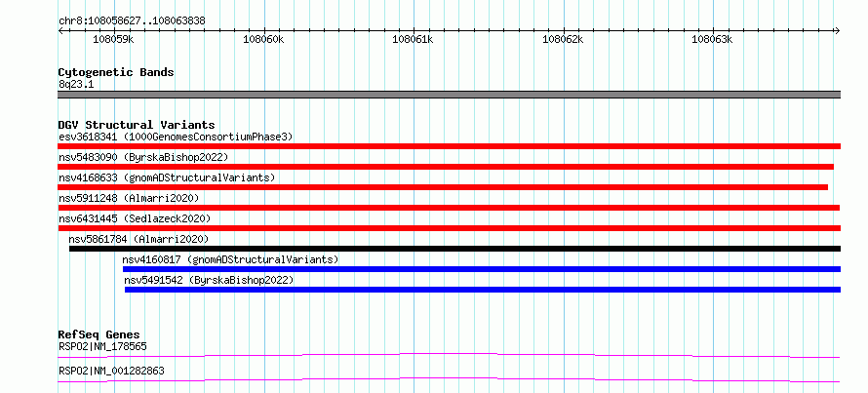Click the 8q23.1 cytogenetic band label
The height and width of the screenshot is (393, 868).
point(76,85)
